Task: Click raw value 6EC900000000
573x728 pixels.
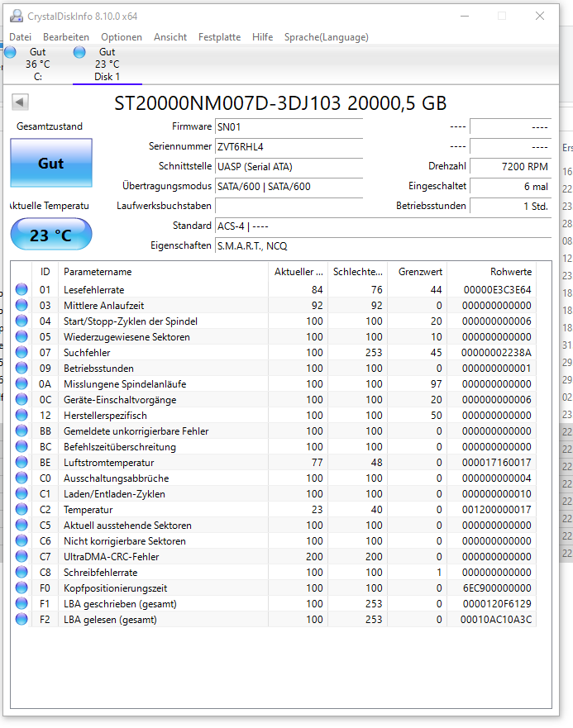Action: click(x=497, y=588)
